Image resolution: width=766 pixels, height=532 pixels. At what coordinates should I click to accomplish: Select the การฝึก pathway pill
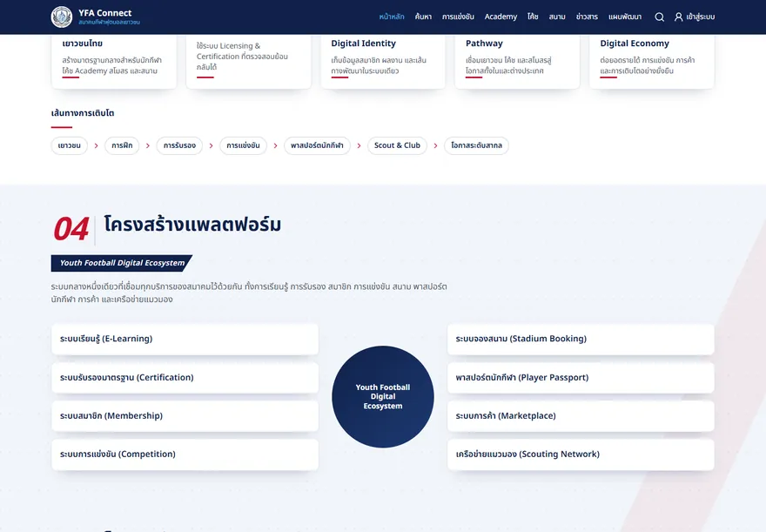[x=122, y=145]
